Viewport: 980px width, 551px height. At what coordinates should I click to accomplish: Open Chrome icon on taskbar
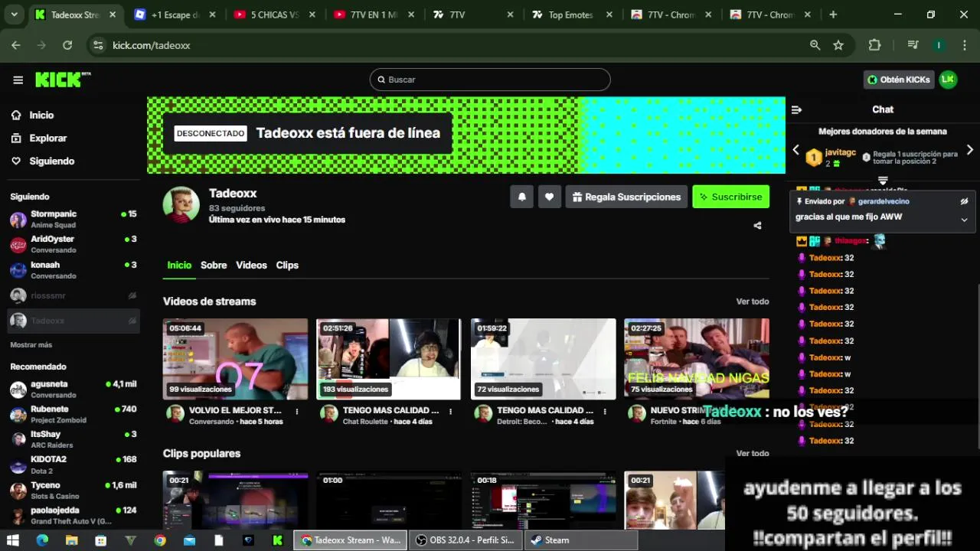[x=159, y=540]
